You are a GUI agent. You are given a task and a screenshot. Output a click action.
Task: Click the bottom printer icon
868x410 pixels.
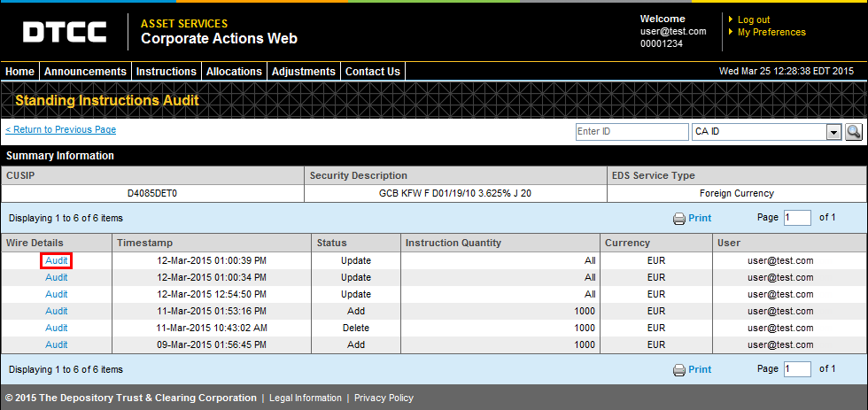[679, 370]
